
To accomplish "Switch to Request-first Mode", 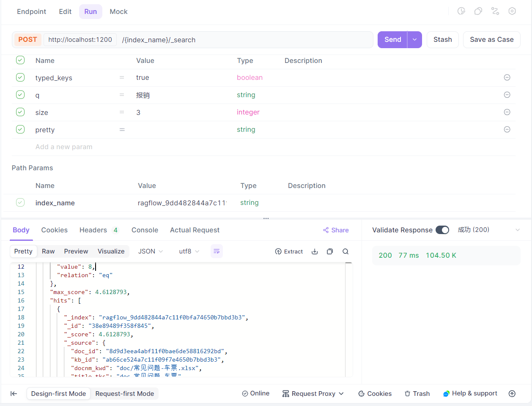I will [124, 394].
